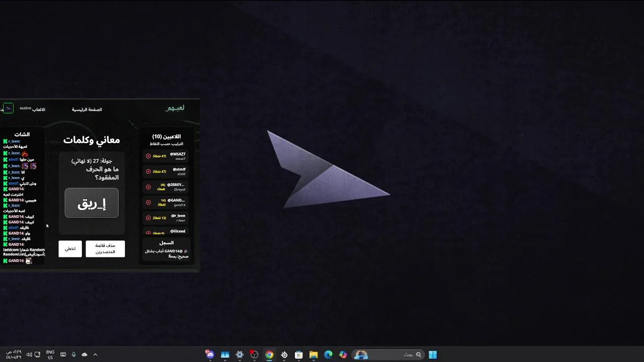Remove player @MSAZ7 with red X
Viewport: 644px width, 362px height.
tap(148, 156)
